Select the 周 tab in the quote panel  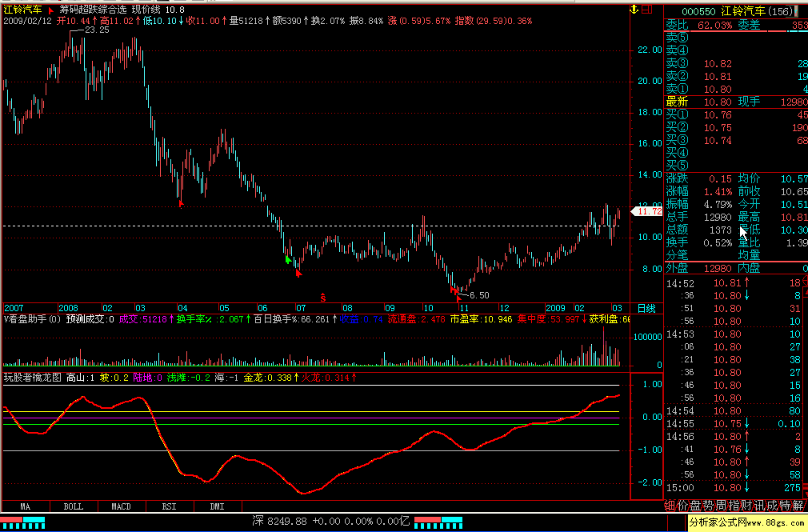(722, 506)
